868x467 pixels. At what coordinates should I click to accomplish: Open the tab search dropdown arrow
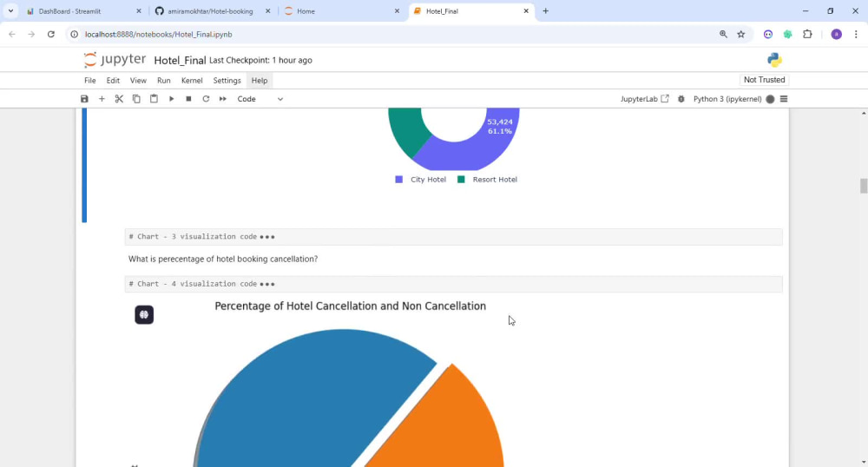(x=10, y=11)
